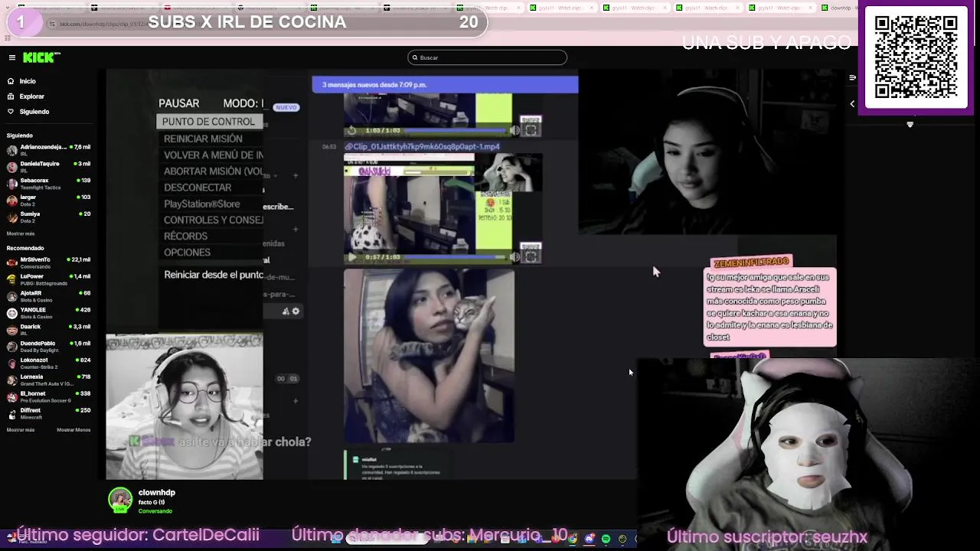Click Diffrent avatar icon
This screenshot has width=980, height=551.
[11, 414]
